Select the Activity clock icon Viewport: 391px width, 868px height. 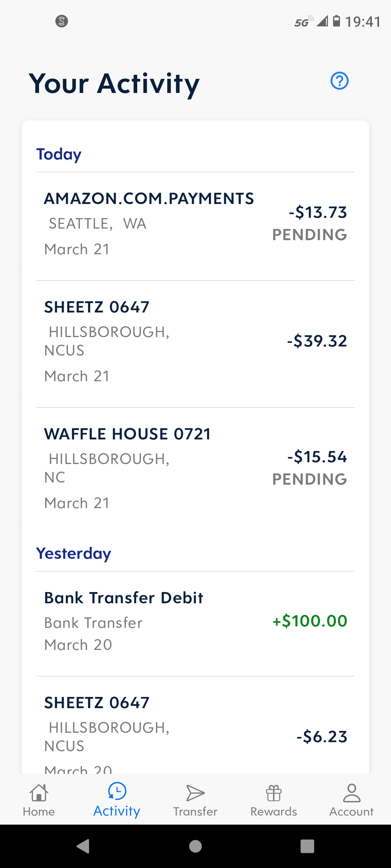point(117,791)
